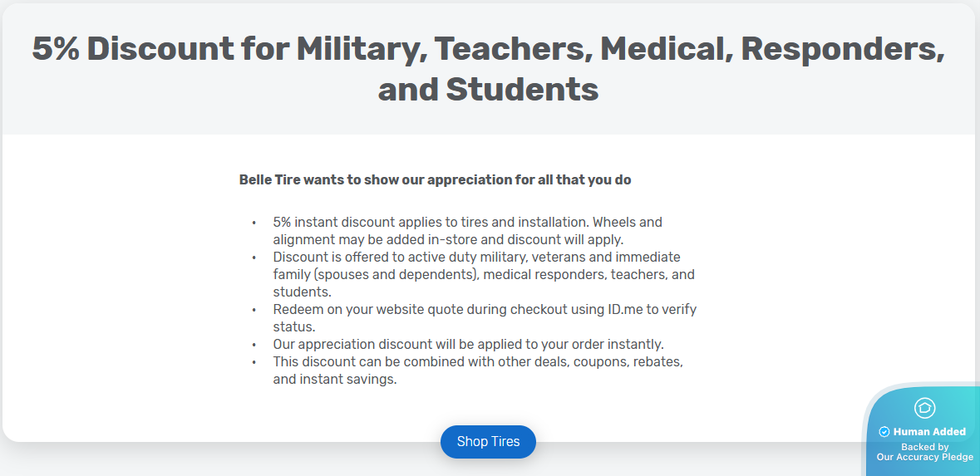The image size is (980, 476).
Task: Click the bullet dot before '5% instant discount'
Action: tap(254, 223)
